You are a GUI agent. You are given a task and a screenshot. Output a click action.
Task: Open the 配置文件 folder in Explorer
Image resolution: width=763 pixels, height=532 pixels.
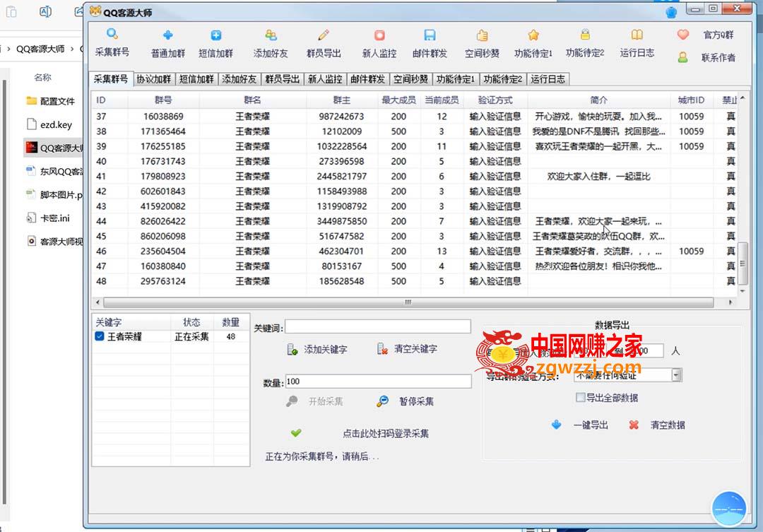51,101
